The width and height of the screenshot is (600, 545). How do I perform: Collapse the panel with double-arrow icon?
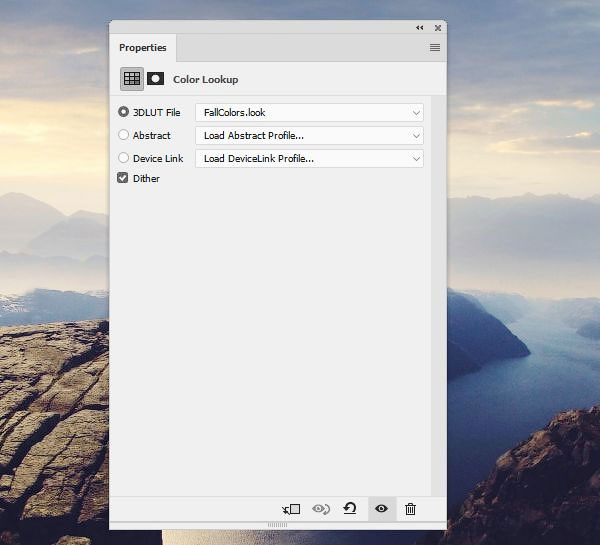coord(419,28)
